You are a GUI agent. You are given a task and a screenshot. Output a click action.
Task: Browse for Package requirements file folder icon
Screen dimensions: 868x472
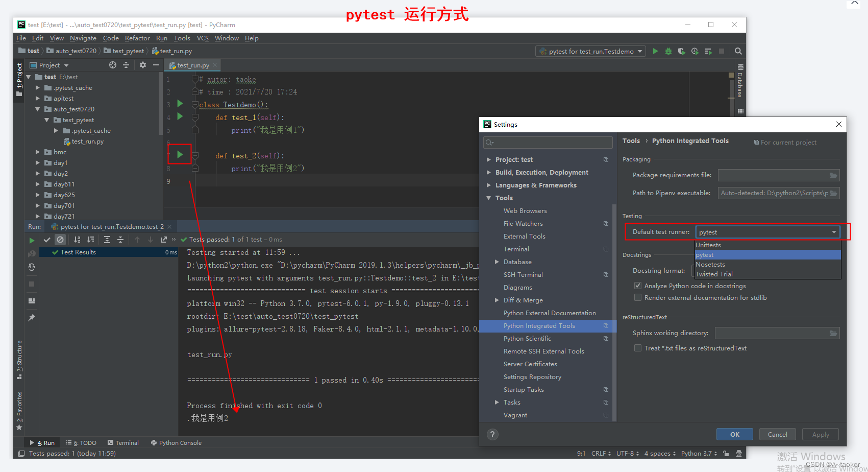click(x=833, y=175)
